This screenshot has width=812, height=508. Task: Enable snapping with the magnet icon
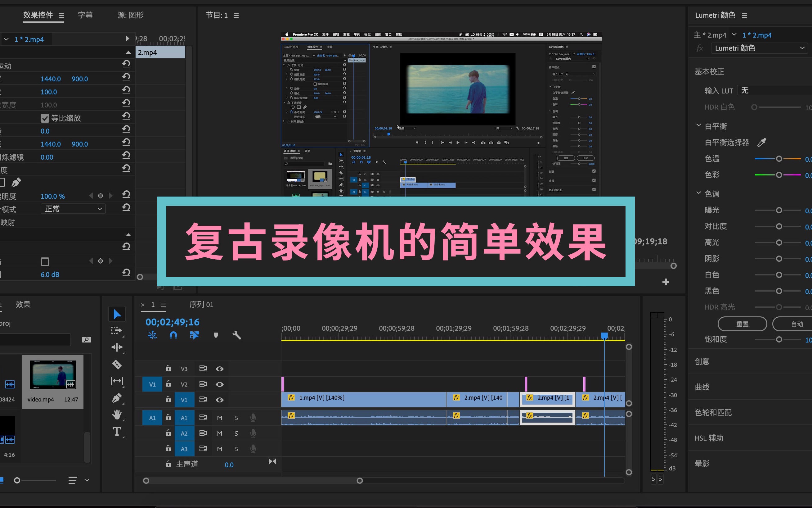click(173, 335)
